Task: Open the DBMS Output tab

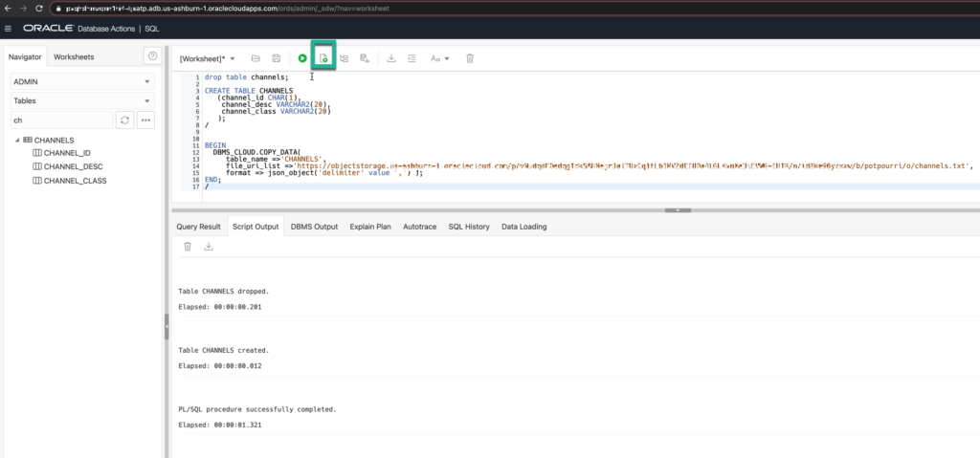Action: tap(314, 227)
